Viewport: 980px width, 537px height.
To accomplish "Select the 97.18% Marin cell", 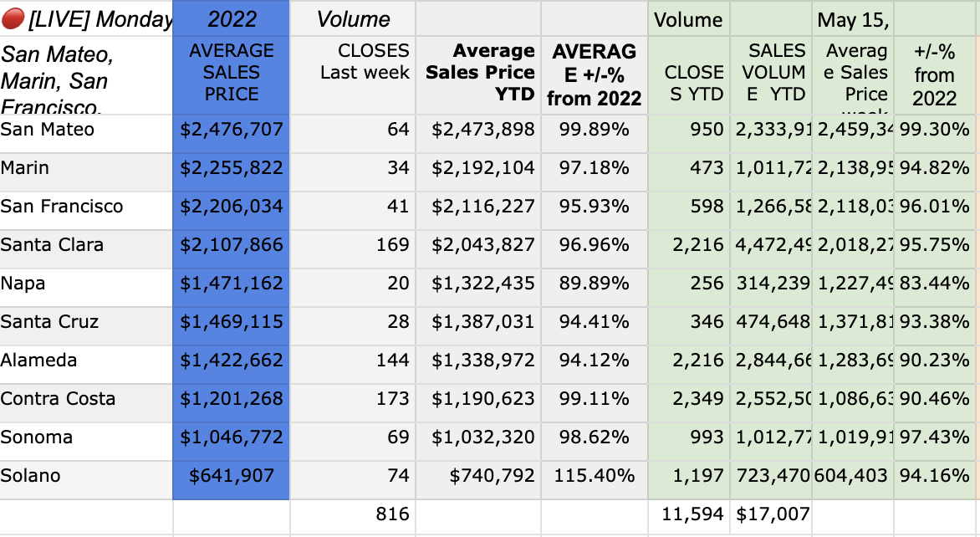I will click(595, 172).
